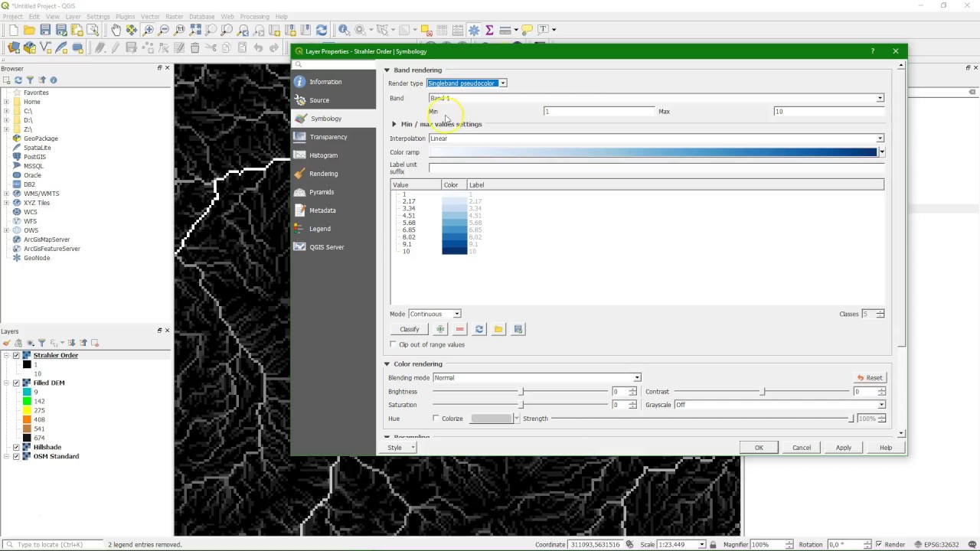This screenshot has width=980, height=551.
Task: Select the Zoom In magnifier tool
Action: tap(148, 30)
